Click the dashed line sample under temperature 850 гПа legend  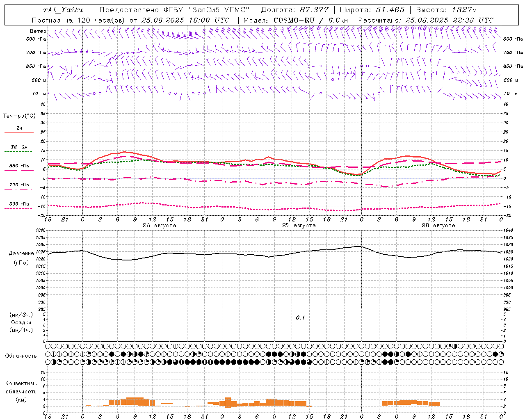pyautogui.click(x=19, y=170)
